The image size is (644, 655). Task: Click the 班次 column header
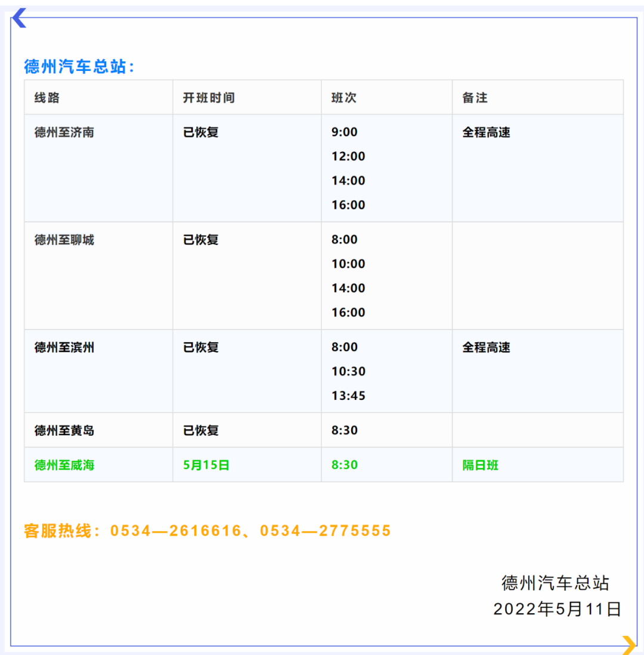[x=343, y=97]
